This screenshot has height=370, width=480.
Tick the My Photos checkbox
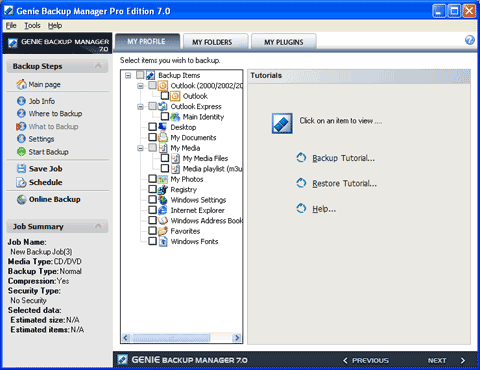click(x=152, y=179)
